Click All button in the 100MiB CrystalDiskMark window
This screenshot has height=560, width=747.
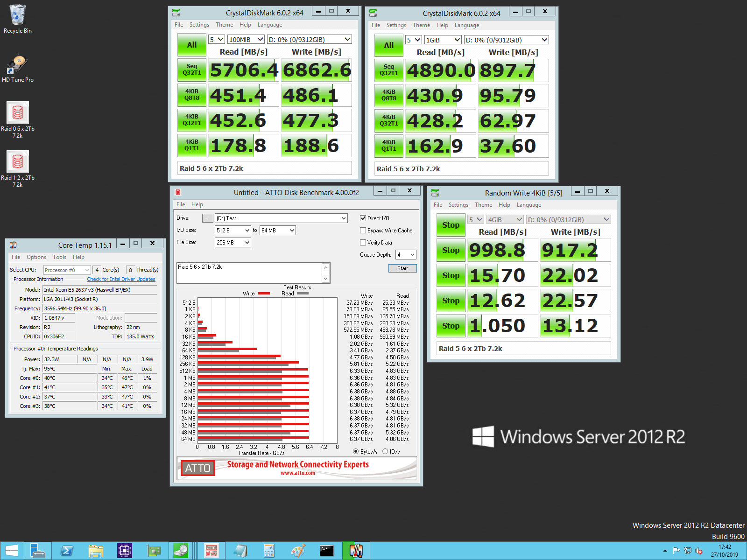[192, 45]
